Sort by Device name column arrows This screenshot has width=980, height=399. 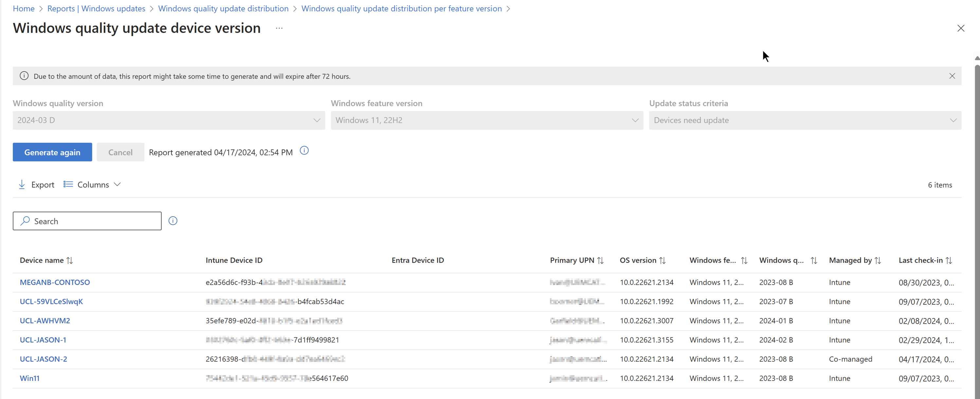point(70,260)
